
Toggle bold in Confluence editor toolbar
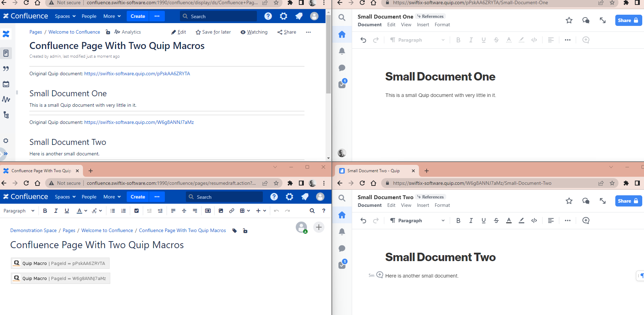(45, 211)
